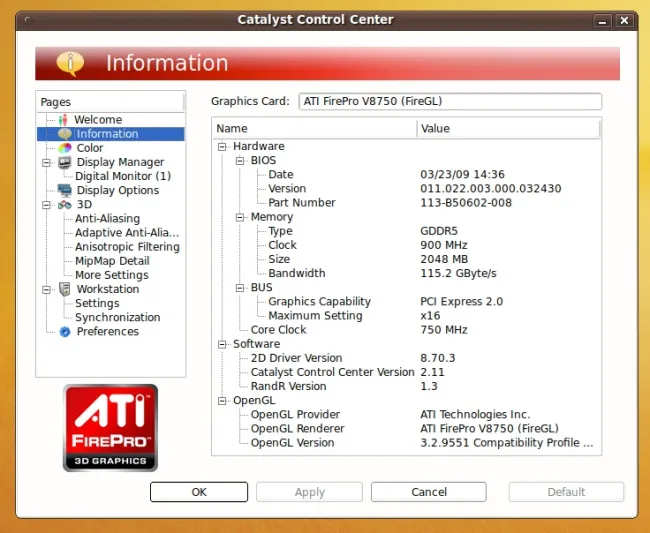Go to the Synchronization page

117,317
